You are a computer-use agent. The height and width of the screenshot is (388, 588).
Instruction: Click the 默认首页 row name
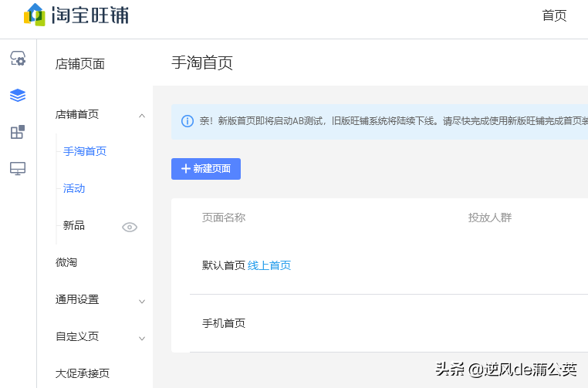pos(224,265)
